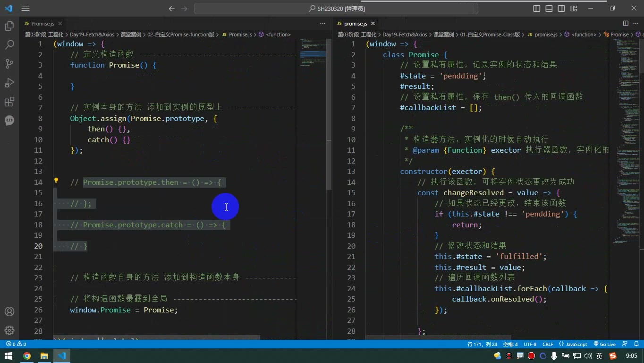Image resolution: width=644 pixels, height=363 pixels.
Task: Open the Run and Debug view
Action: 9,83
